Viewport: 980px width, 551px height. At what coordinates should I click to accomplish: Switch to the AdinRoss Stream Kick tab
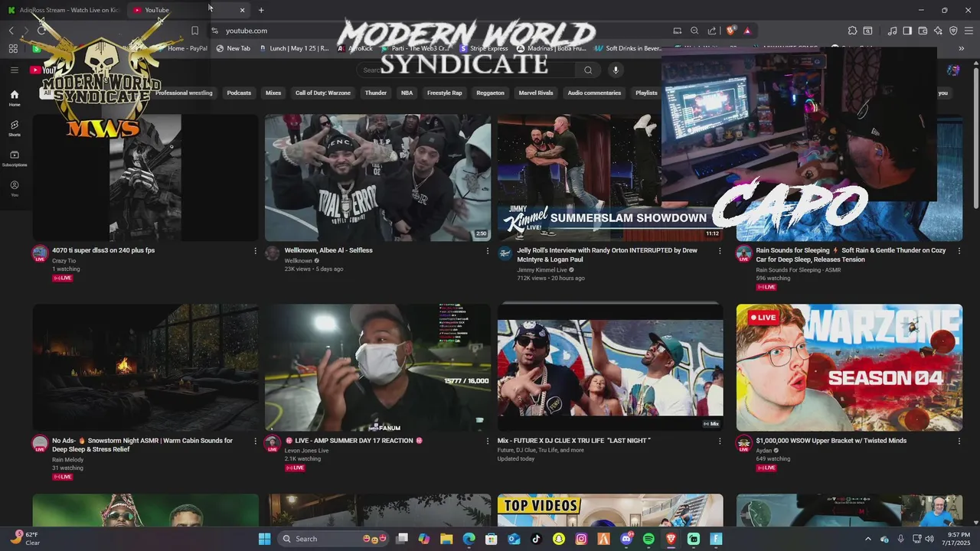coord(64,10)
